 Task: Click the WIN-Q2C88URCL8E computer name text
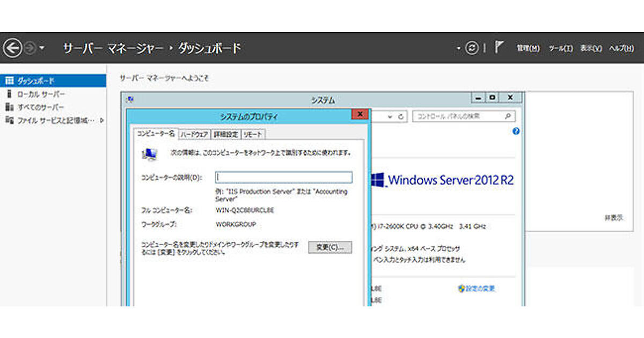coord(245,210)
